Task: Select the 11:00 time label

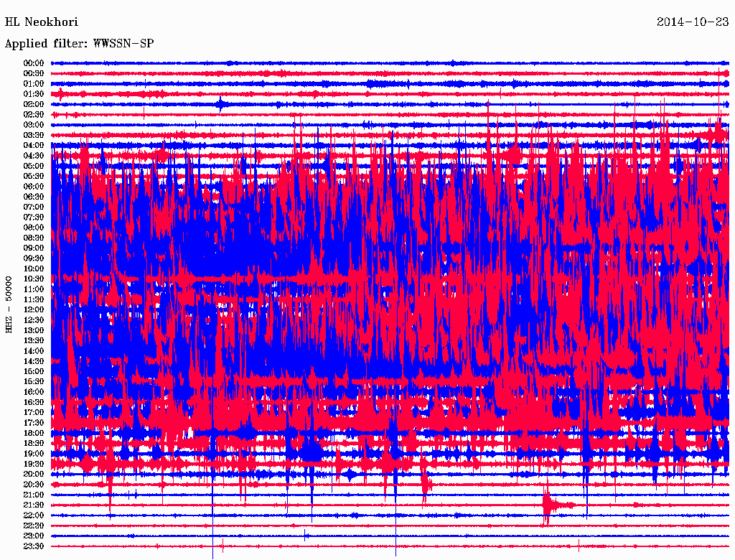Action: pos(33,289)
